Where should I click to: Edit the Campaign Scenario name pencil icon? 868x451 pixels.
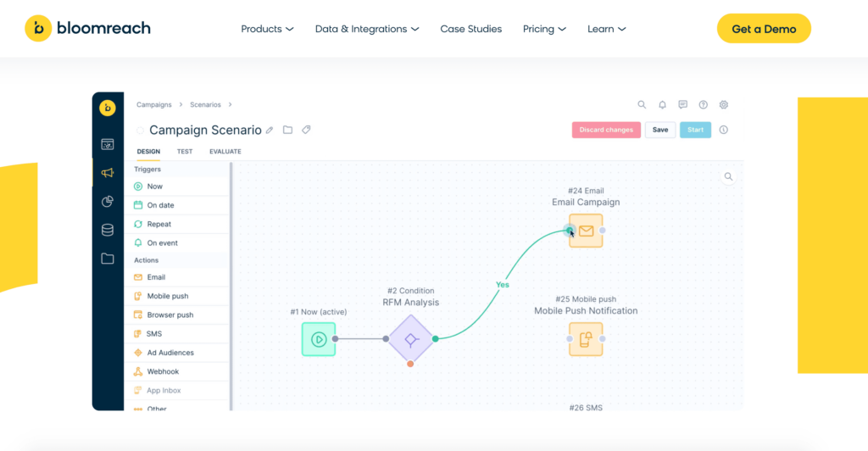(270, 130)
